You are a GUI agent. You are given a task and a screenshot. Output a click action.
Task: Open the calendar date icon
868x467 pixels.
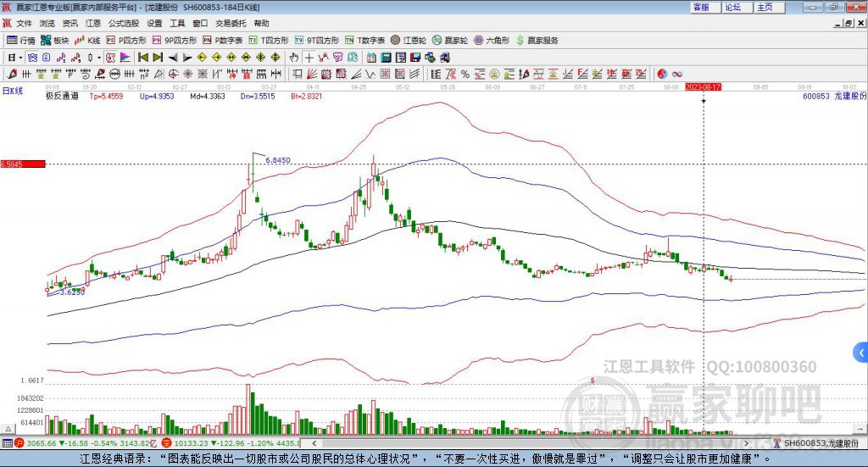(371, 58)
